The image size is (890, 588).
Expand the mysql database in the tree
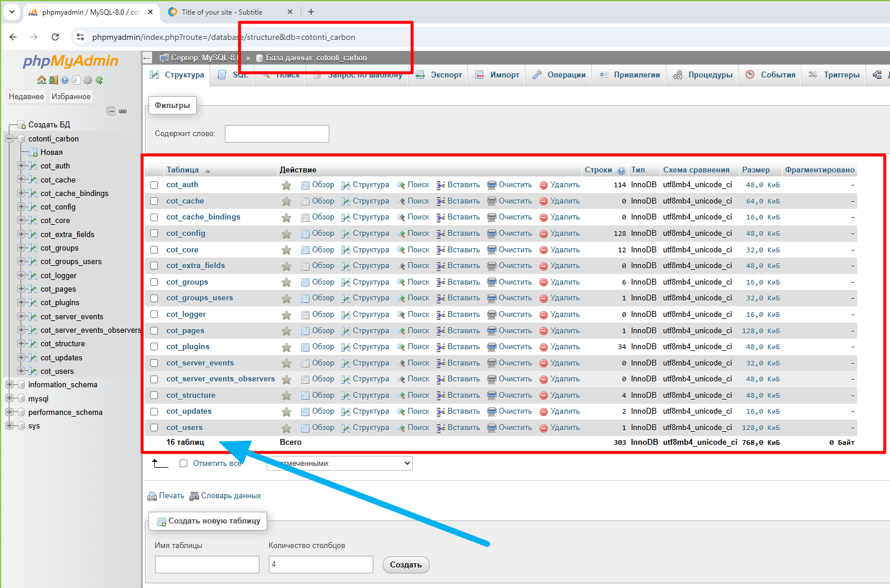tap(9, 398)
